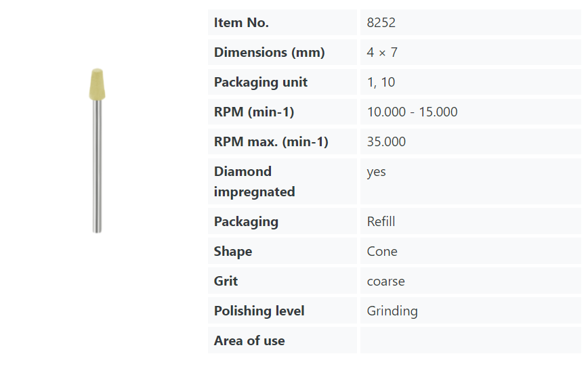Click the RPM (min-1) label
588x377 pixels.
(x=254, y=112)
